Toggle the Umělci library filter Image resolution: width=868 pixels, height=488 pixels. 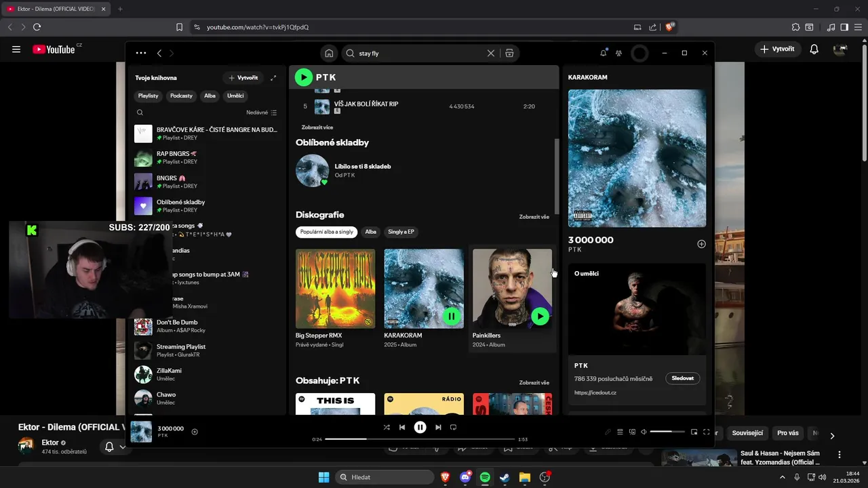click(235, 96)
